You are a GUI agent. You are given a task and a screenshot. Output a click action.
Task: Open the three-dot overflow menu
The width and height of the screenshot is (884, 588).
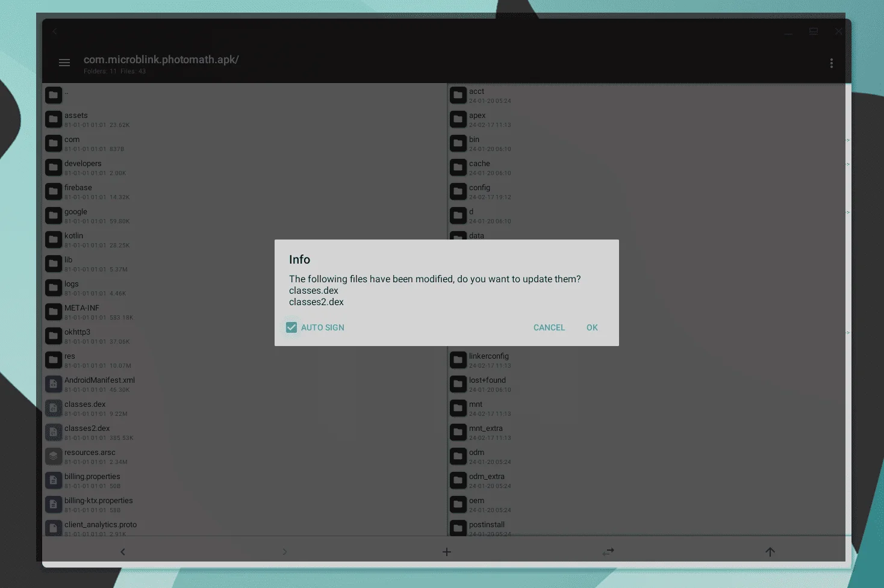(x=831, y=63)
